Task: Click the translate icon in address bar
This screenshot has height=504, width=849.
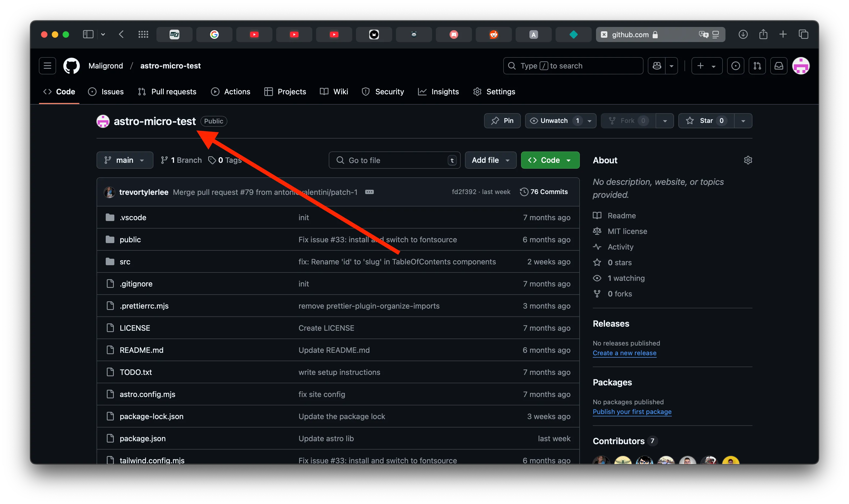Action: (704, 34)
